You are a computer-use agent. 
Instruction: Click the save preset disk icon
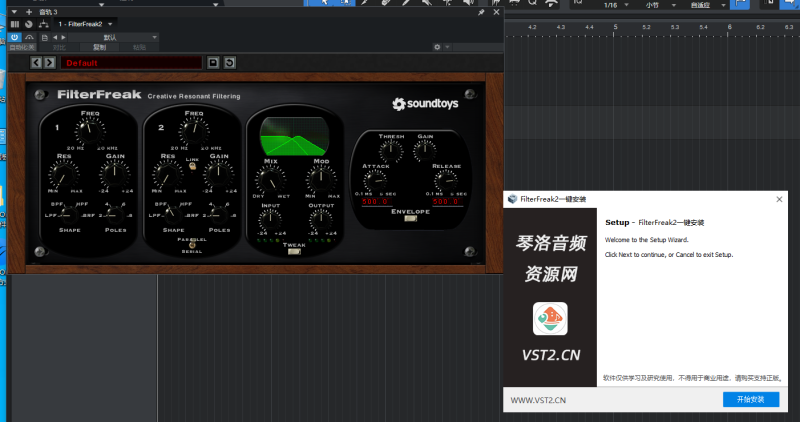click(213, 63)
